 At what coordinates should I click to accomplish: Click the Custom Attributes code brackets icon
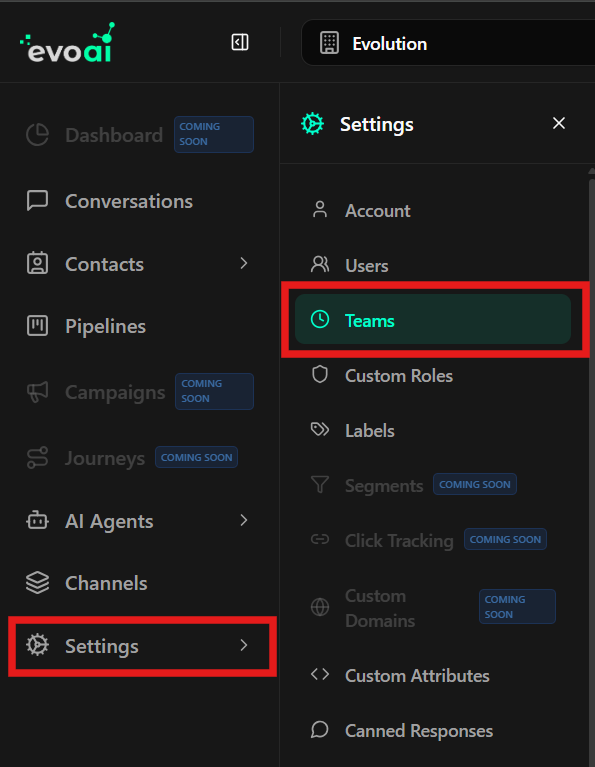tap(320, 675)
